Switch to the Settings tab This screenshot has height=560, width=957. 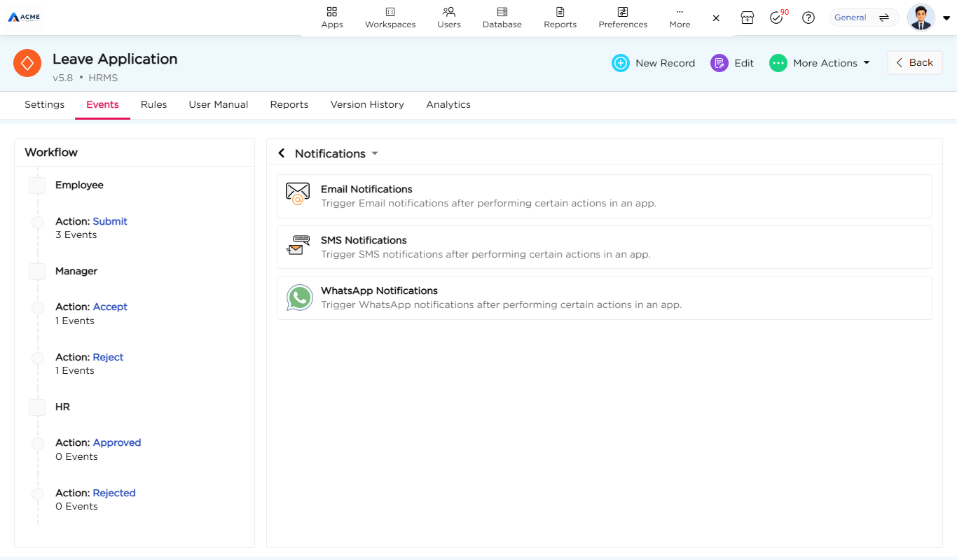pos(45,104)
